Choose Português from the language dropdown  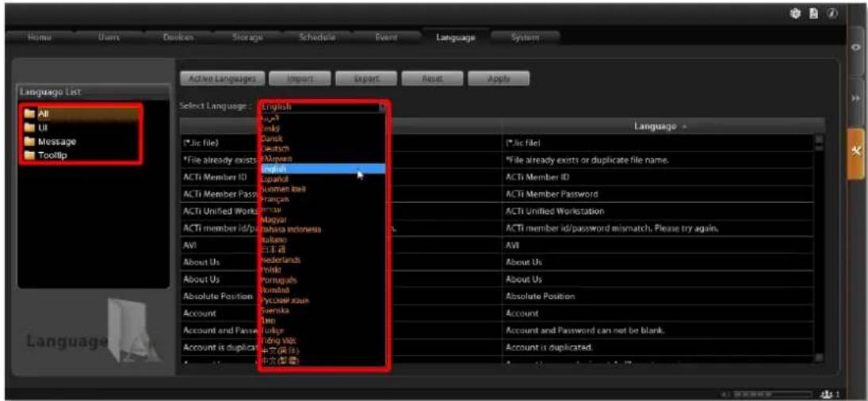[x=323, y=280]
